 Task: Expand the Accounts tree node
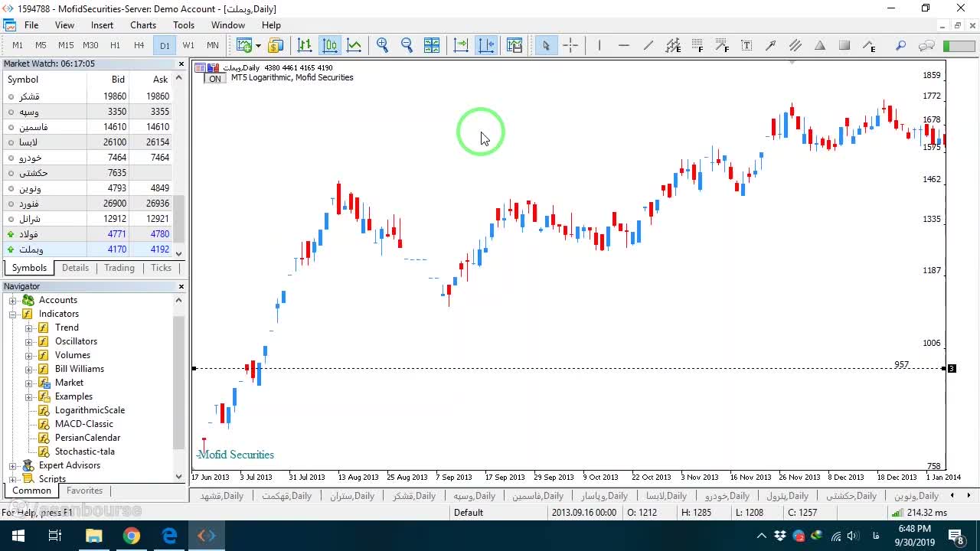13,300
